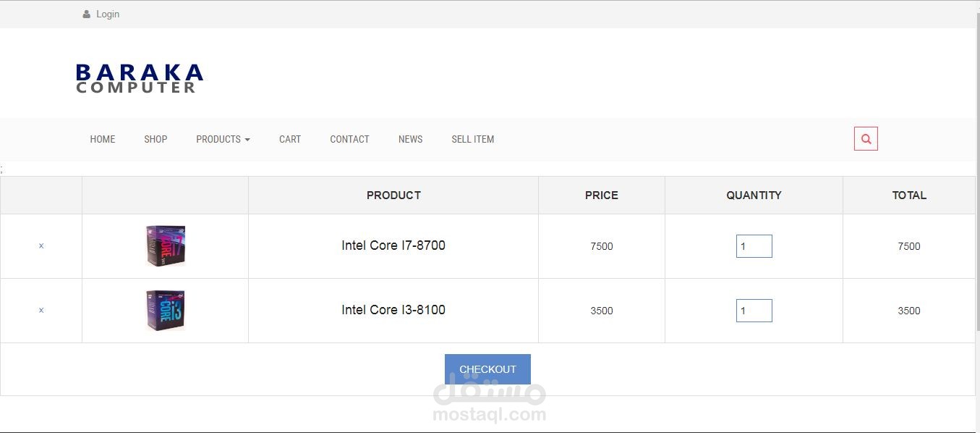
Task: Open the Intel Core i3 product thumbnail
Action: point(166,310)
